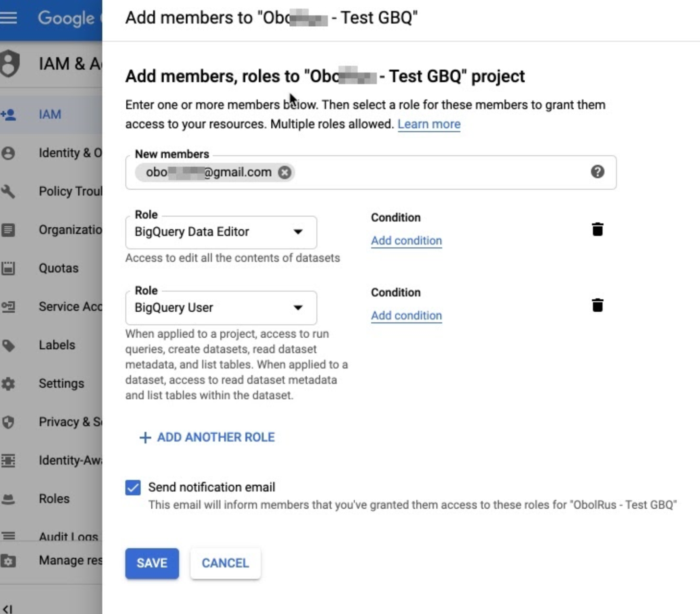
Task: Delete the BigQuery User role
Action: (597, 305)
